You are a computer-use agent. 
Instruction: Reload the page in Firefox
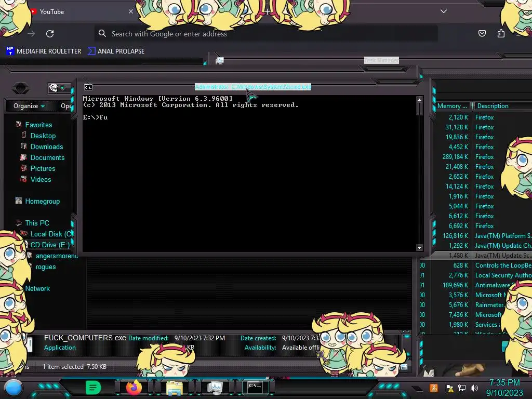tap(50, 34)
